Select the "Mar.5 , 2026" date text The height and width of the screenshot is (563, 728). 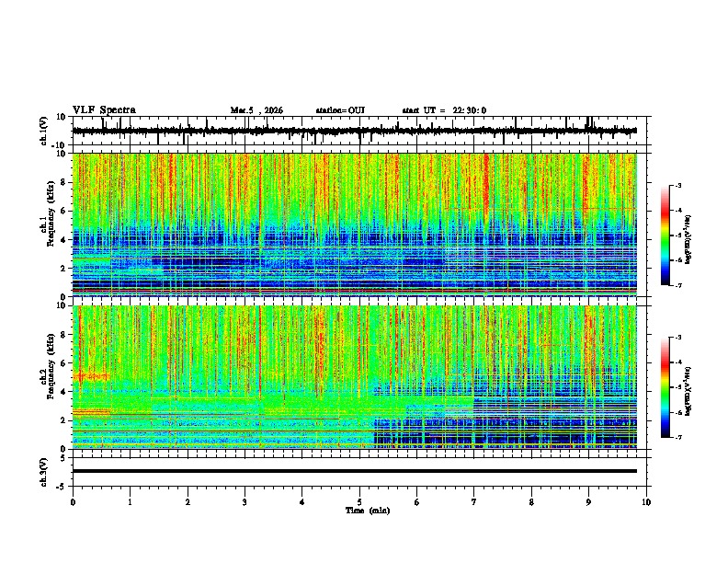point(256,110)
